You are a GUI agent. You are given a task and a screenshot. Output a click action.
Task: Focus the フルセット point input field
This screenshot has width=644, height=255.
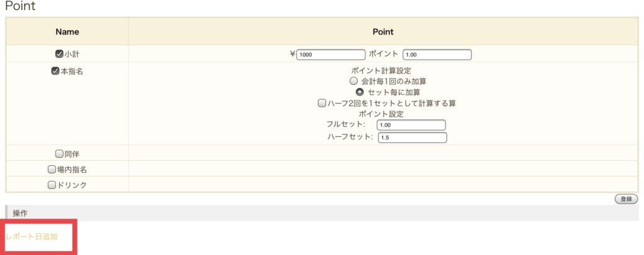coord(411,125)
